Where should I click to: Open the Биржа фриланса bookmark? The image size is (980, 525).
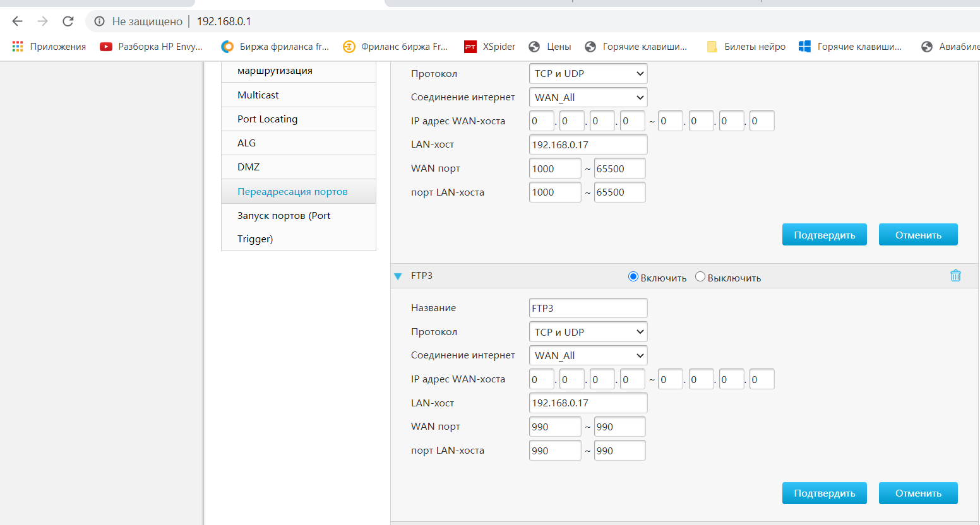coord(275,46)
